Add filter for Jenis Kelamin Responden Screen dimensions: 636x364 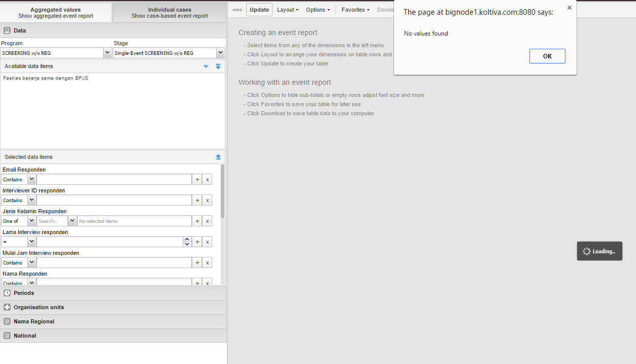pyautogui.click(x=197, y=221)
